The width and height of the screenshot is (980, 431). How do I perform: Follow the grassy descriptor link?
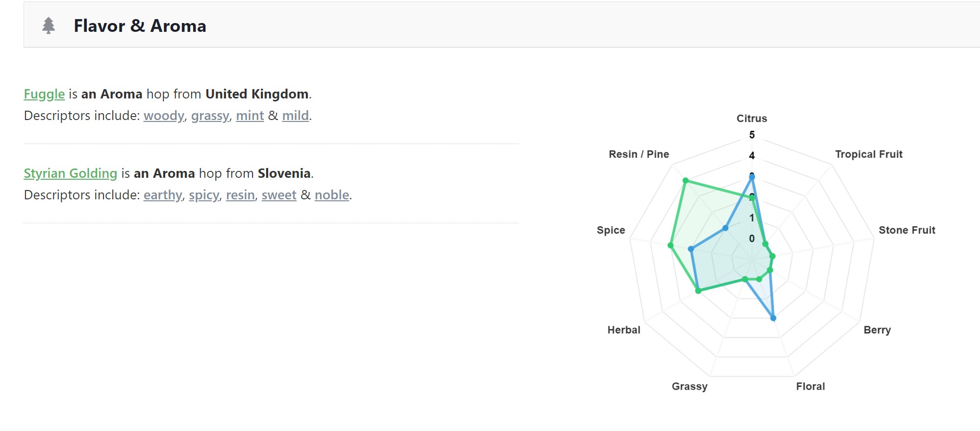coord(210,116)
